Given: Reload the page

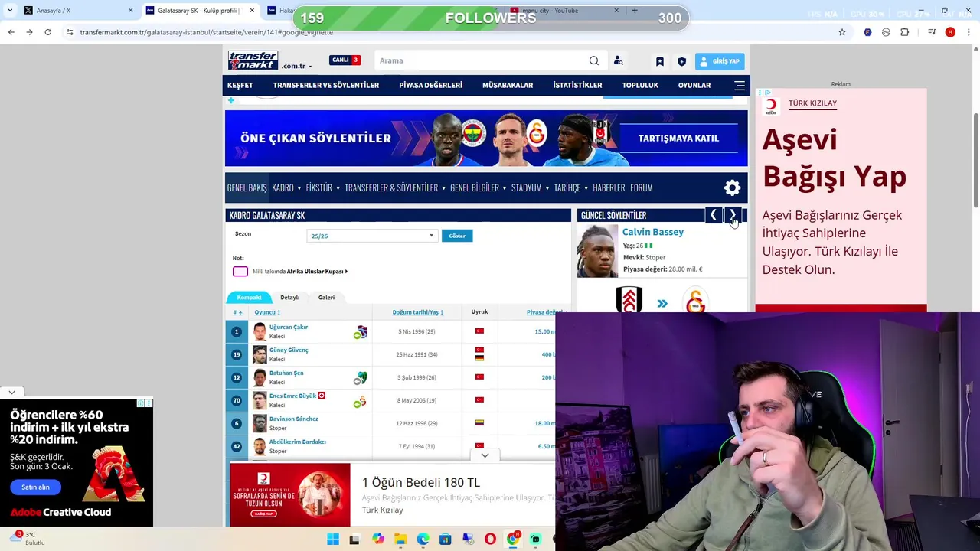Looking at the screenshot, I should 47,32.
